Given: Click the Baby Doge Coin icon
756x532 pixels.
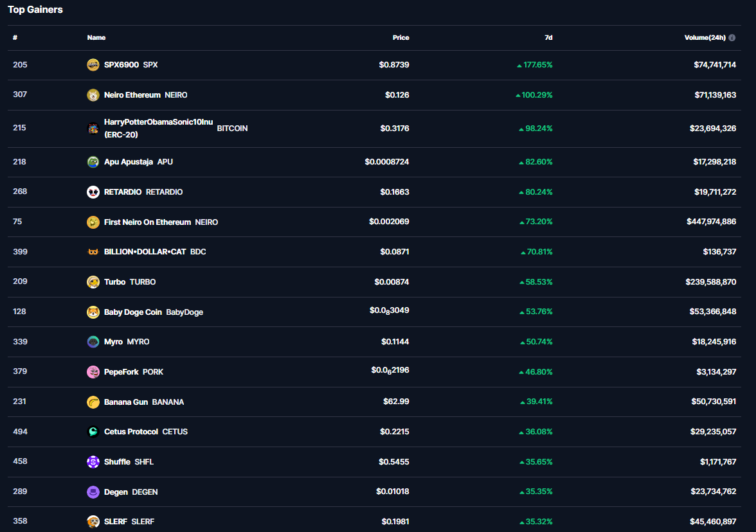Looking at the screenshot, I should click(x=93, y=312).
